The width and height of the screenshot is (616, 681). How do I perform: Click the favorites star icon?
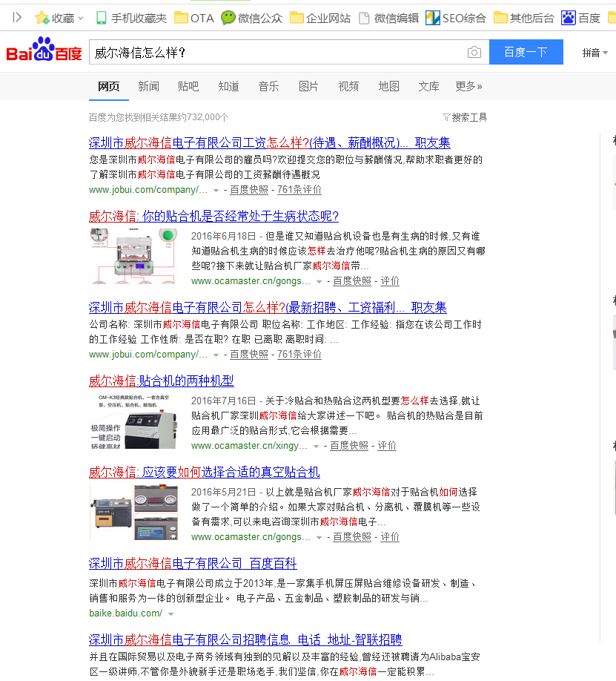(x=42, y=18)
